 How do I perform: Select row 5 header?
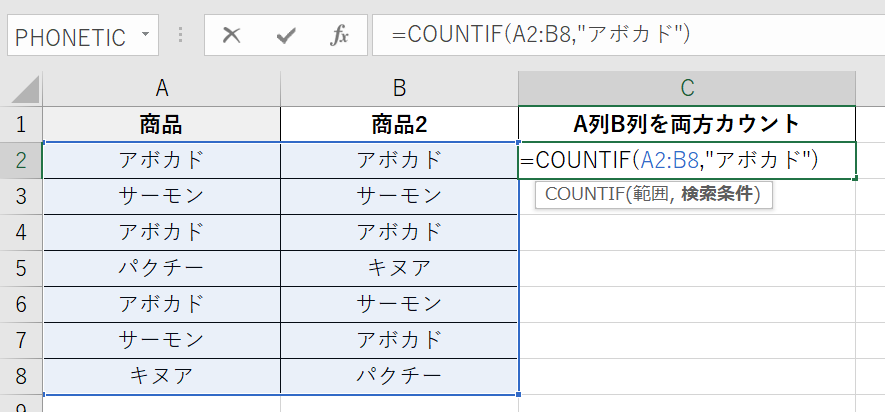pos(21,267)
